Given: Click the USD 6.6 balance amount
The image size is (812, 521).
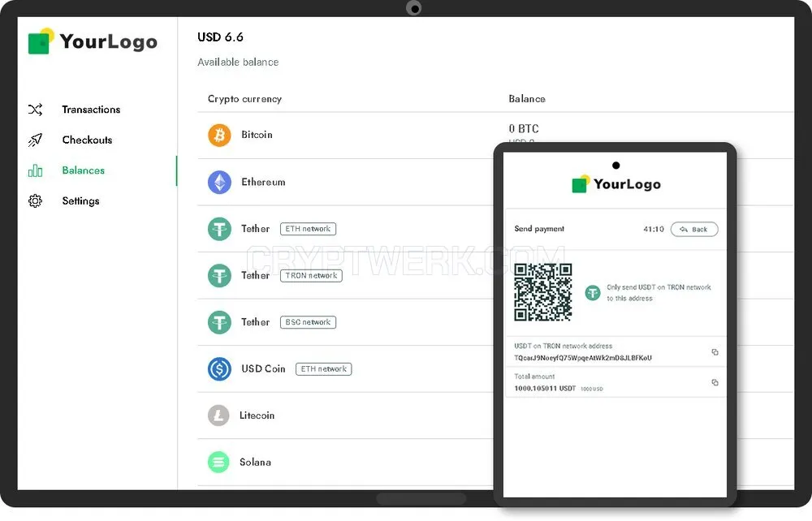Looking at the screenshot, I should (x=220, y=37).
